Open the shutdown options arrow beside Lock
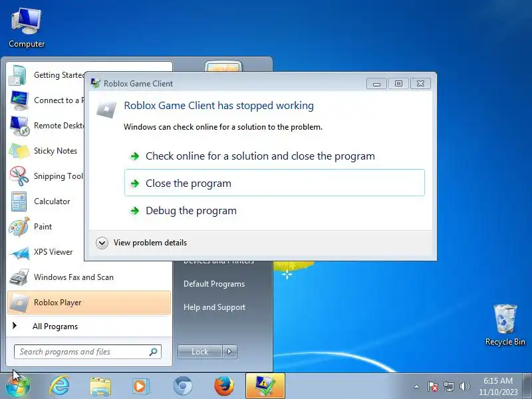532x399 pixels. (x=229, y=352)
